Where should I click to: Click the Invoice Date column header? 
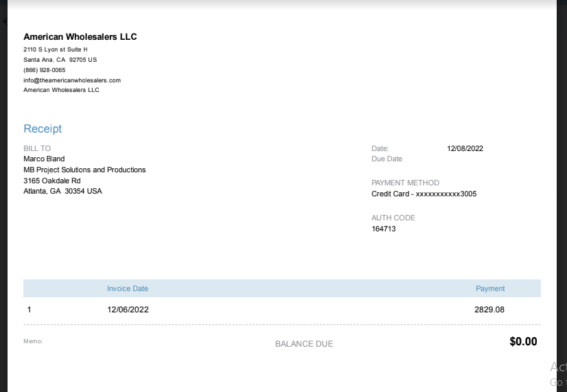coord(127,288)
